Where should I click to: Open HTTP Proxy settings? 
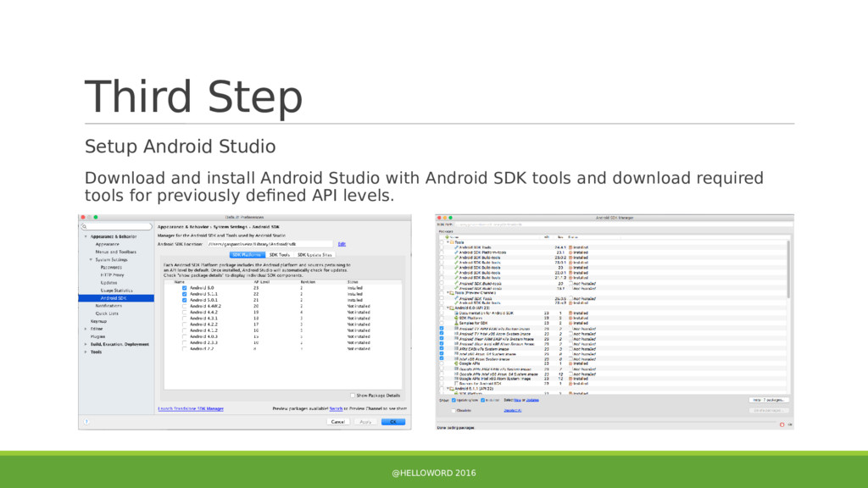click(112, 275)
